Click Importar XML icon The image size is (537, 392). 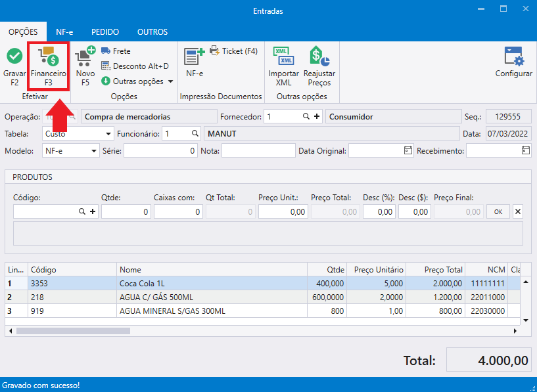tap(283, 56)
